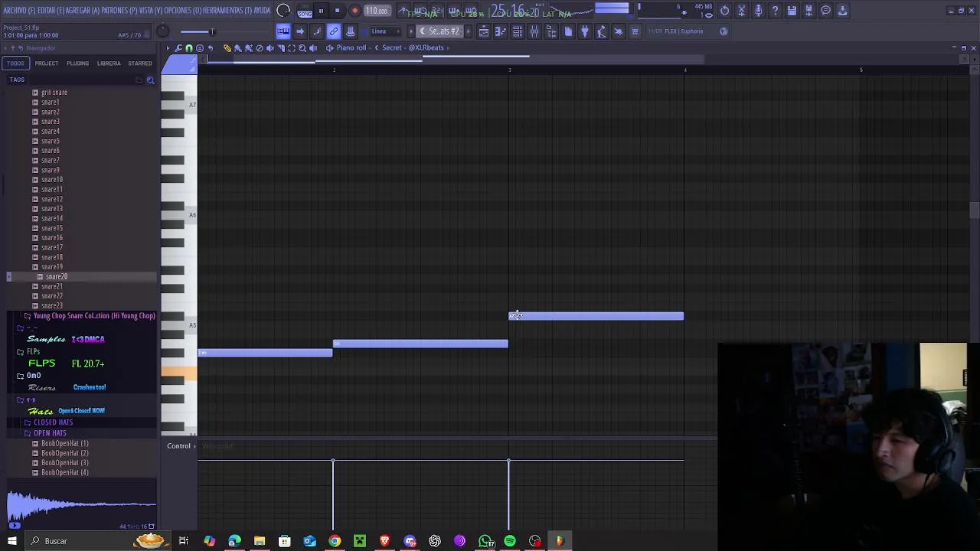This screenshot has height=551, width=980.
Task: Select the selection rectangle tool
Action: [292, 47]
